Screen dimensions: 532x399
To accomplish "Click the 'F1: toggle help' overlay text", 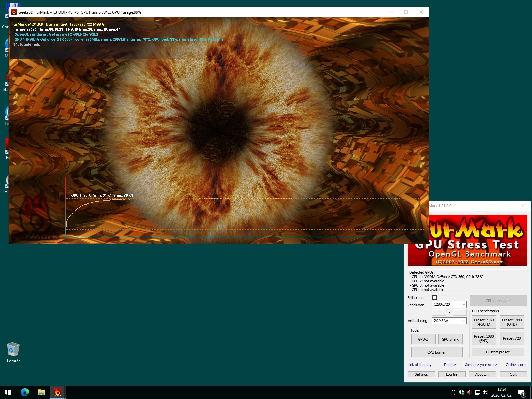I will (x=26, y=44).
